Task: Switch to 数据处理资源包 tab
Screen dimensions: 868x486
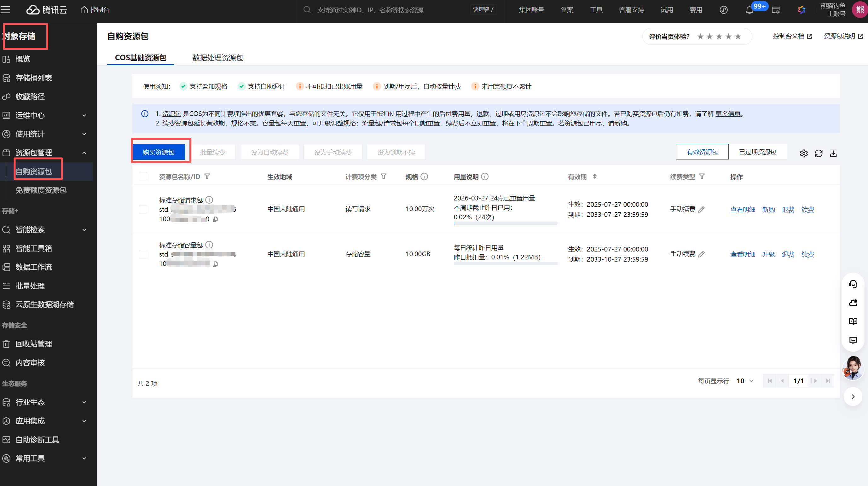Action: pyautogui.click(x=218, y=58)
